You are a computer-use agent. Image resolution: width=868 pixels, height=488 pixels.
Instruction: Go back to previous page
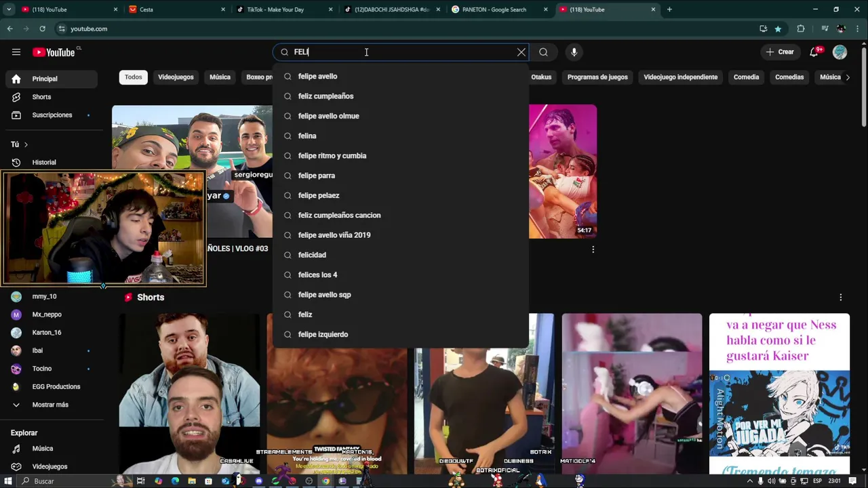(x=9, y=28)
